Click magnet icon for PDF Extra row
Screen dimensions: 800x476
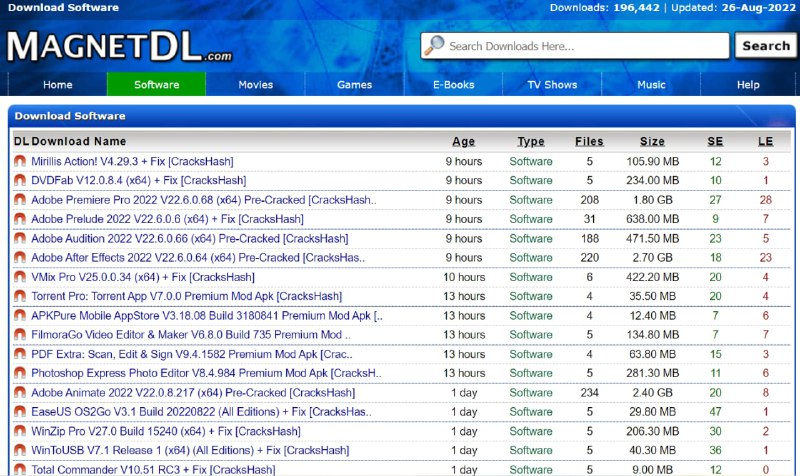tap(20, 354)
